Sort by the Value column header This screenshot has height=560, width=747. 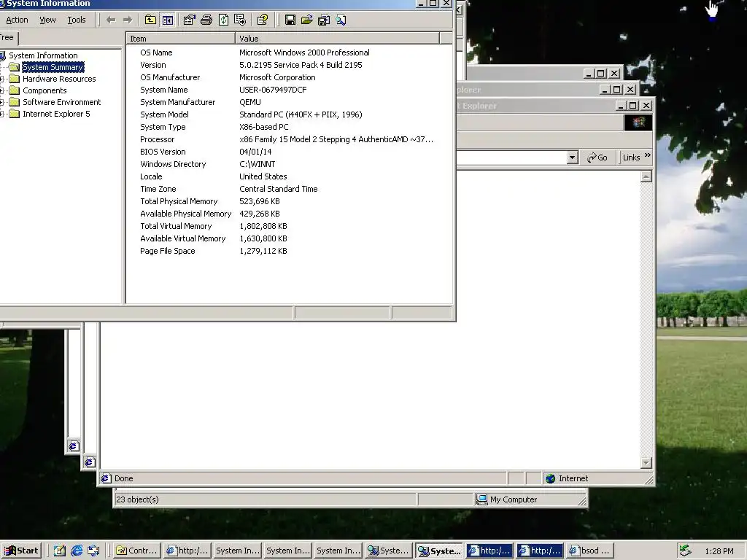click(337, 39)
